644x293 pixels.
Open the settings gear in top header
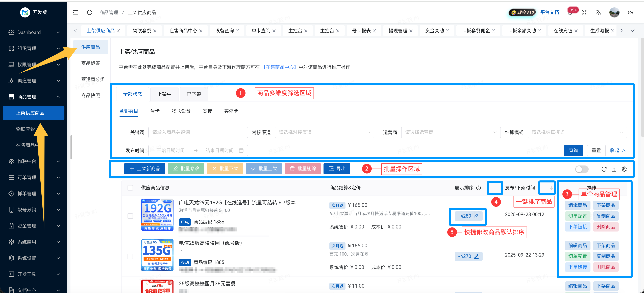point(631,12)
